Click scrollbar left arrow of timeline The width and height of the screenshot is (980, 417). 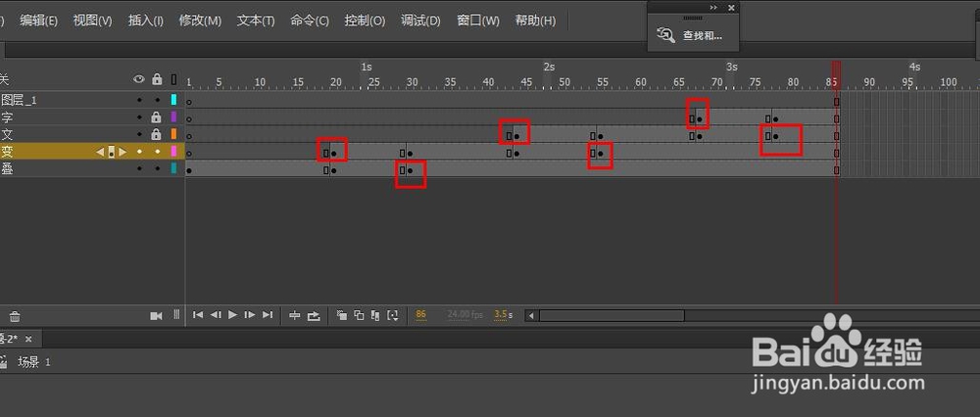[x=531, y=316]
